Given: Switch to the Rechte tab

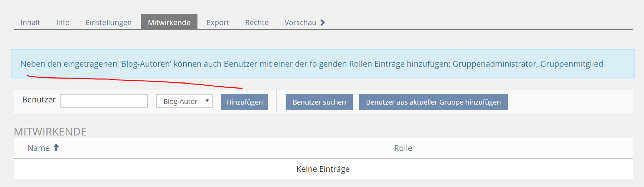Looking at the screenshot, I should click(x=257, y=23).
